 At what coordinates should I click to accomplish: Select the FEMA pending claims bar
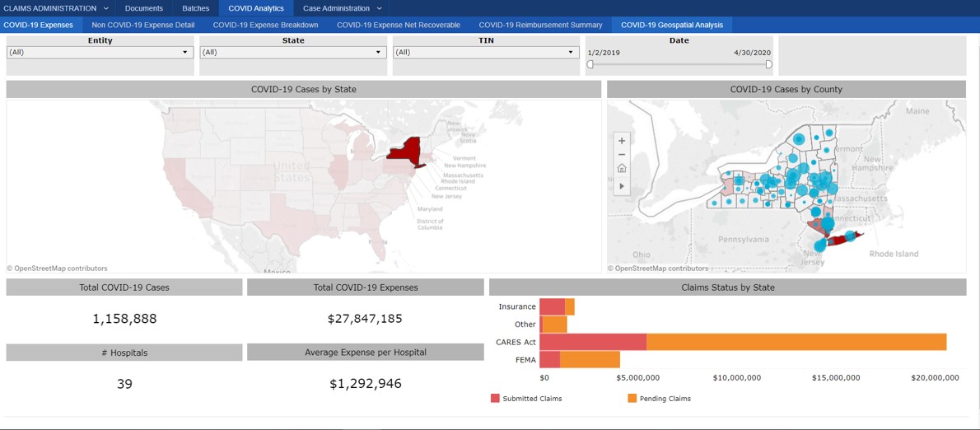pos(590,359)
